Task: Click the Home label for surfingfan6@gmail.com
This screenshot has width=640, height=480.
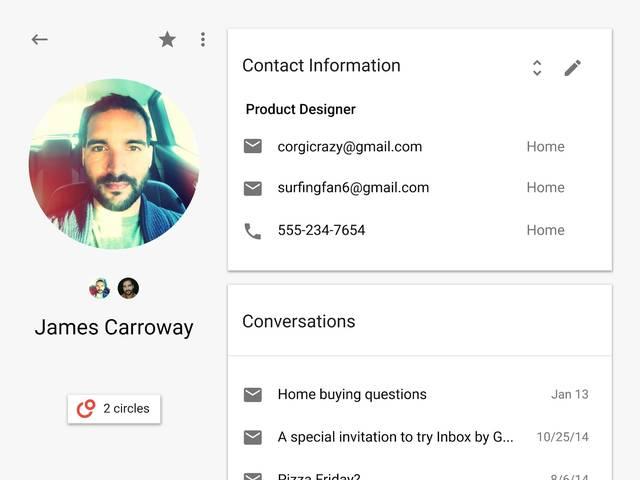Action: 546,187
